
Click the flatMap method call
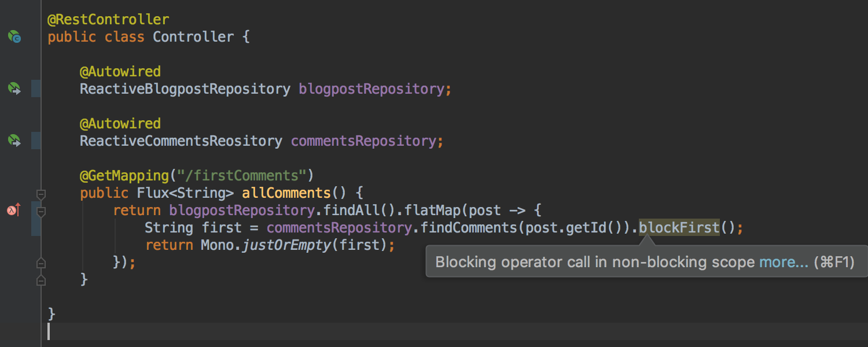click(432, 210)
